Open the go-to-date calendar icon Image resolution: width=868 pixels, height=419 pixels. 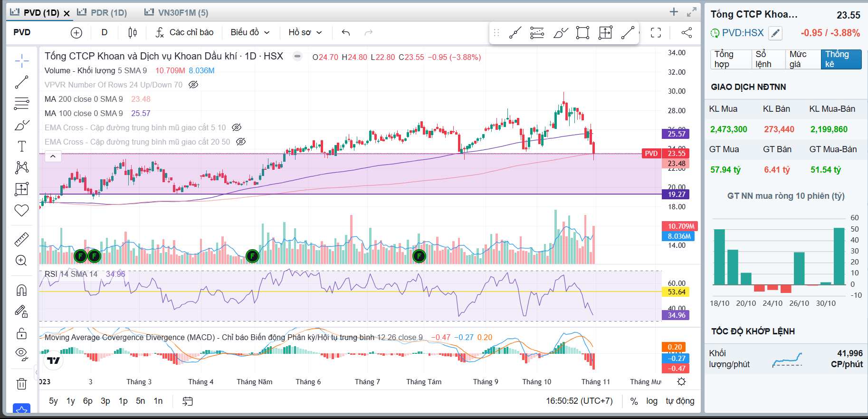(188, 401)
